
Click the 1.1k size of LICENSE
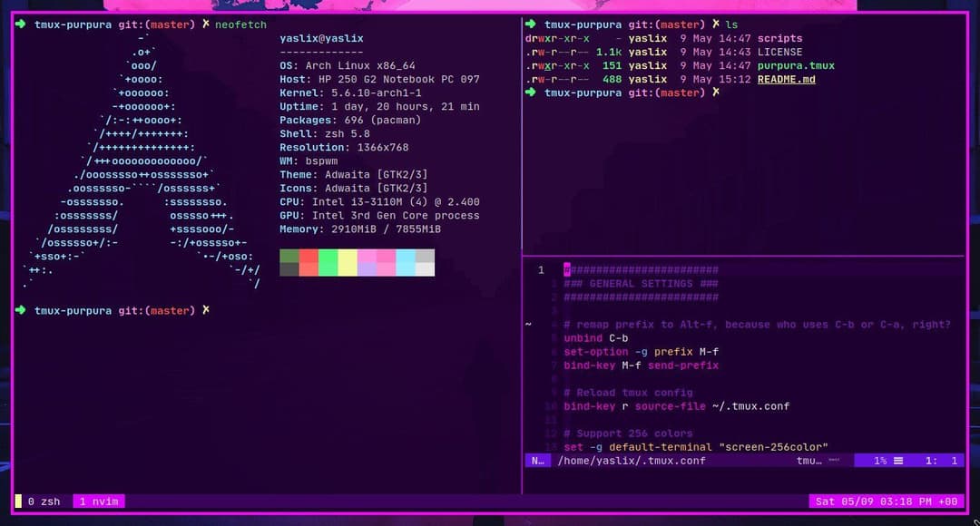(609, 53)
